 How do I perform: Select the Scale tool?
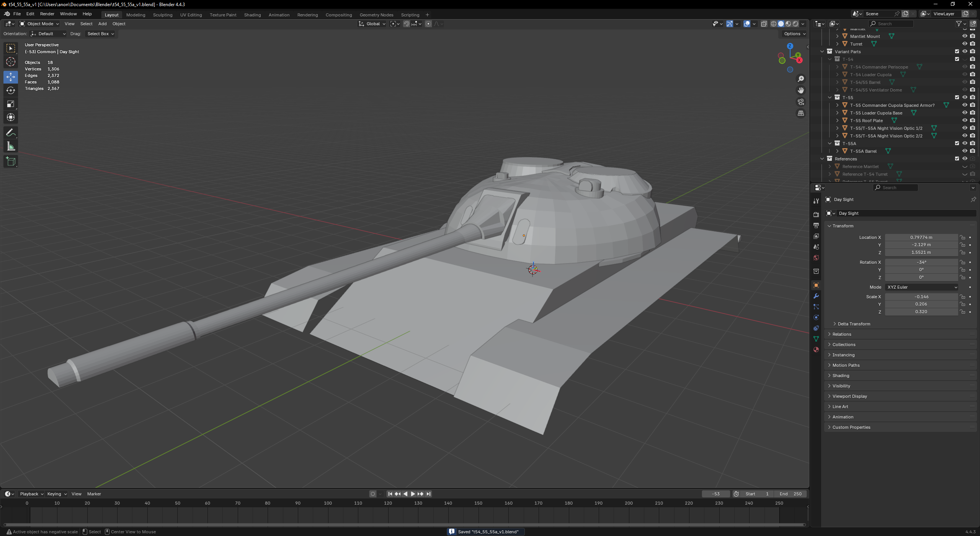(11, 104)
